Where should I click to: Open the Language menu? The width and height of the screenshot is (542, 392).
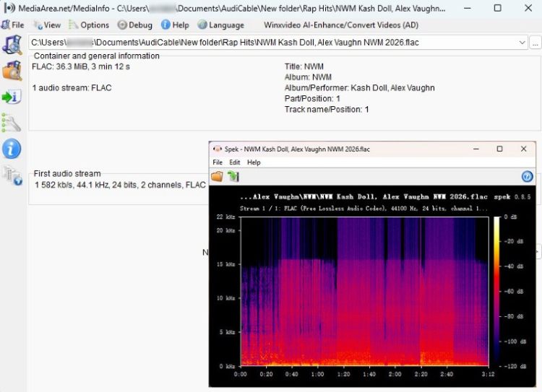221,25
